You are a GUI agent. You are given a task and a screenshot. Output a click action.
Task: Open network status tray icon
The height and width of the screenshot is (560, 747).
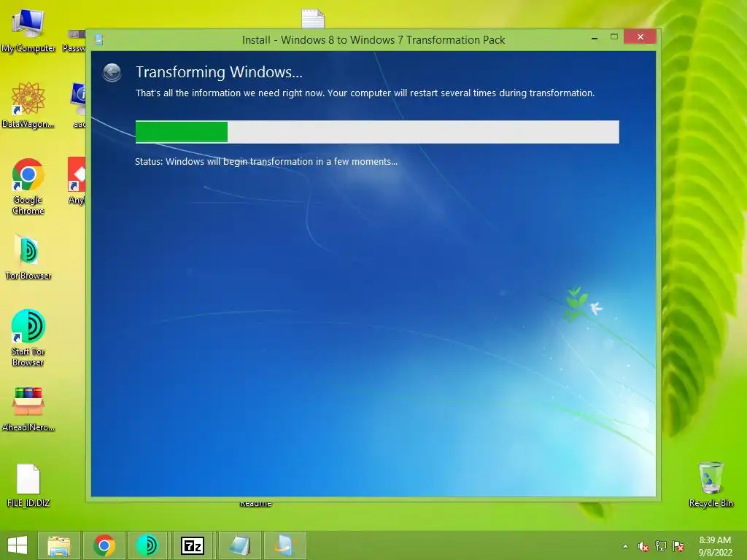point(661,546)
